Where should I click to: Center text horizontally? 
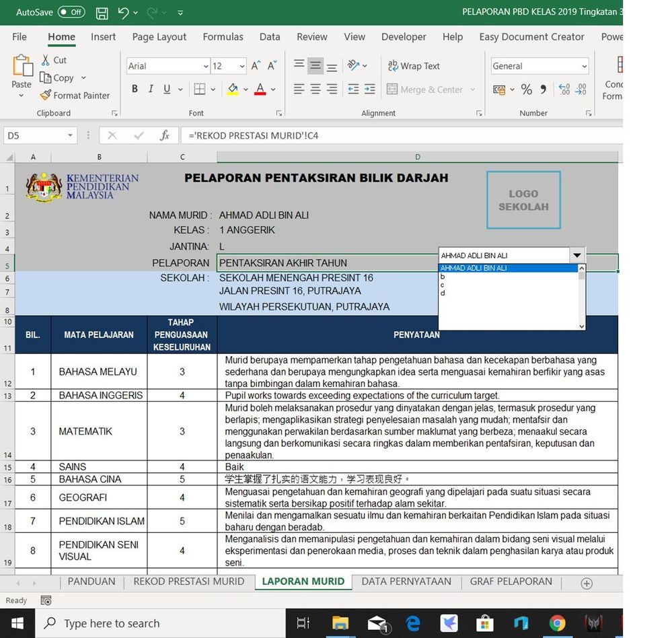pyautogui.click(x=315, y=90)
